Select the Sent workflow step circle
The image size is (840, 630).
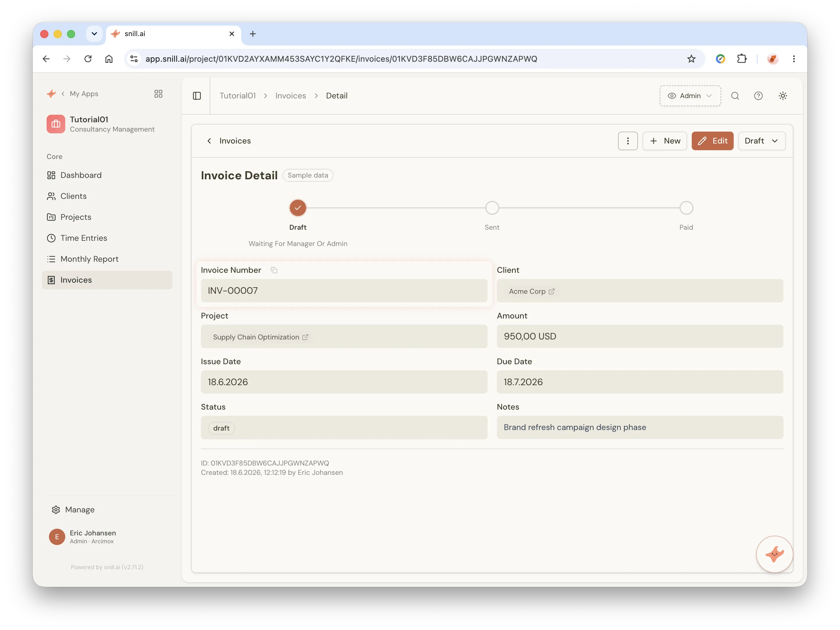click(x=492, y=208)
